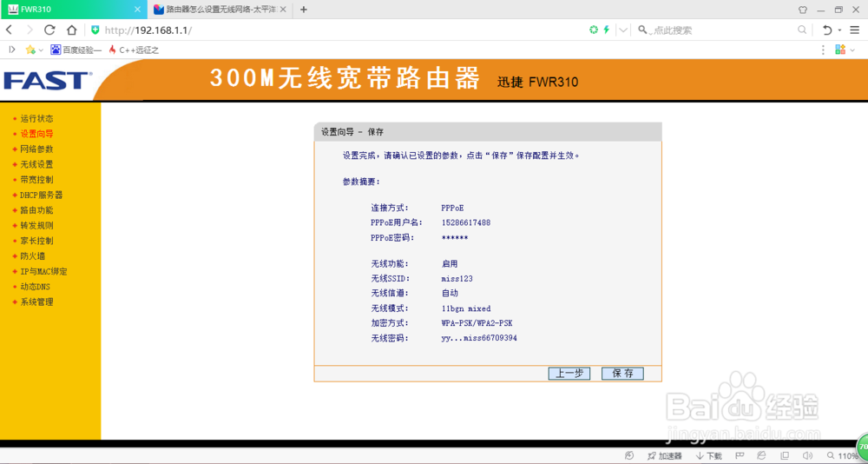Close the 路由器怎么设置无线网络 tab
868x464 pixels.
pyautogui.click(x=283, y=10)
